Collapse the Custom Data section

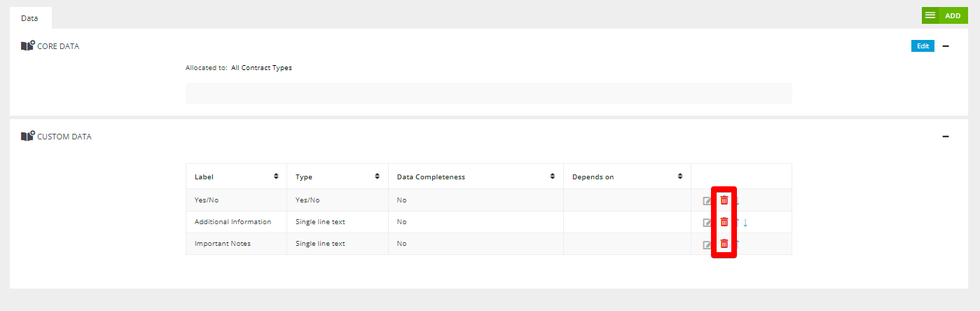tap(946, 137)
